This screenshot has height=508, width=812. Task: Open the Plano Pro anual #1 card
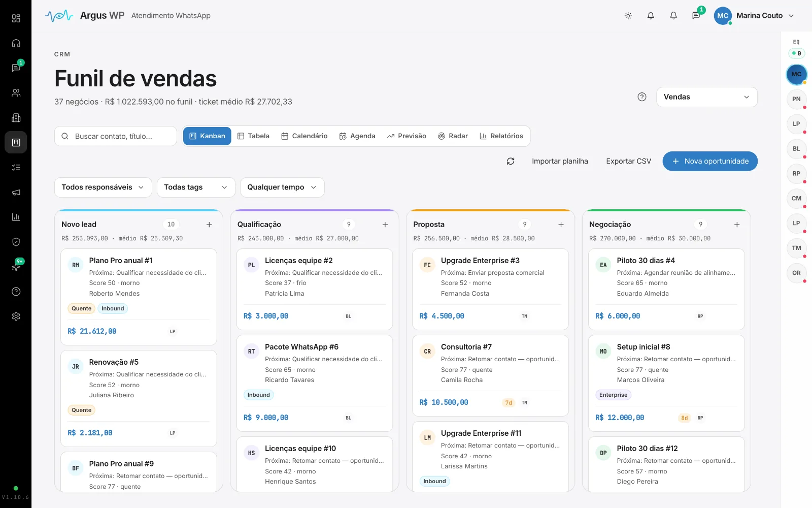pos(139,297)
